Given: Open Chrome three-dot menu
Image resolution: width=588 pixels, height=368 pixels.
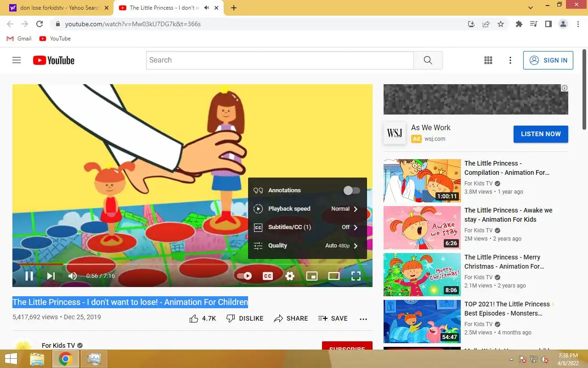Looking at the screenshot, I should coord(577,24).
